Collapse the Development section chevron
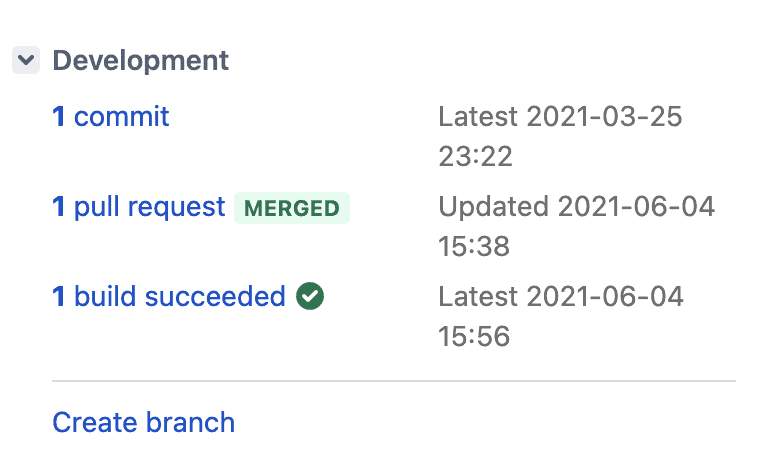This screenshot has height=468, width=776. coord(26,60)
